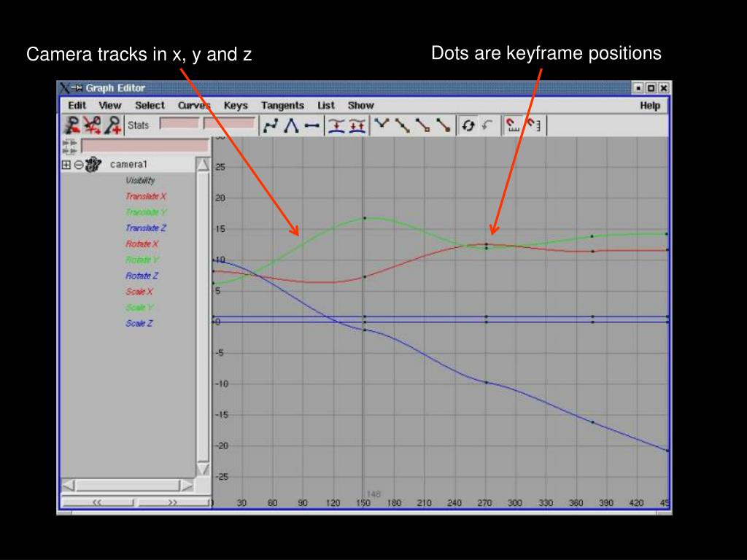Click the lock tangent weight icon
747x560 pixels.
444,125
